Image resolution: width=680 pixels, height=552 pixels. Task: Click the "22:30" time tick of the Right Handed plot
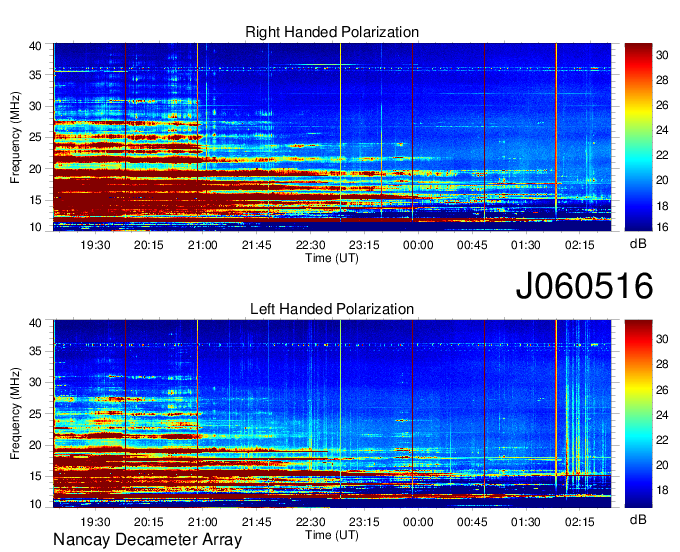click(x=311, y=245)
